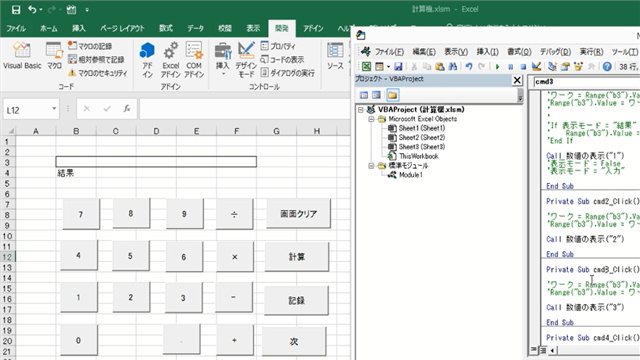Collapse the VBAProject (計算機.xlsm) tree node
640x360 pixels.
(361, 109)
